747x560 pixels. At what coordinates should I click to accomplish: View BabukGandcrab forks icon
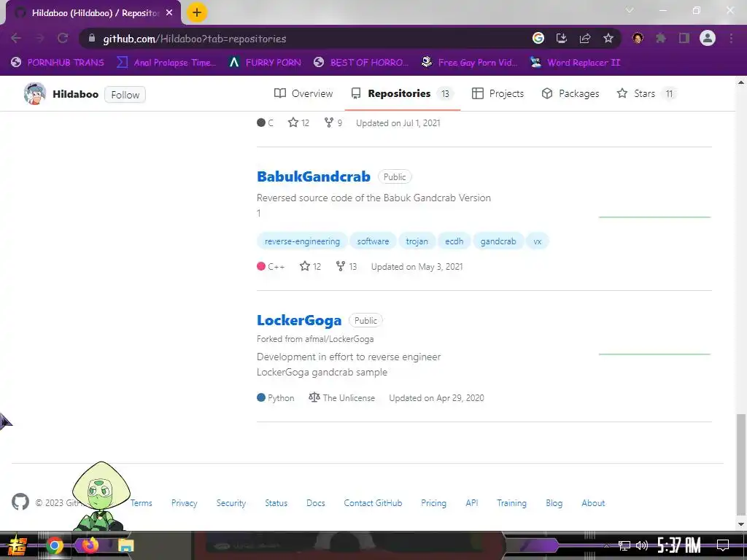point(341,266)
